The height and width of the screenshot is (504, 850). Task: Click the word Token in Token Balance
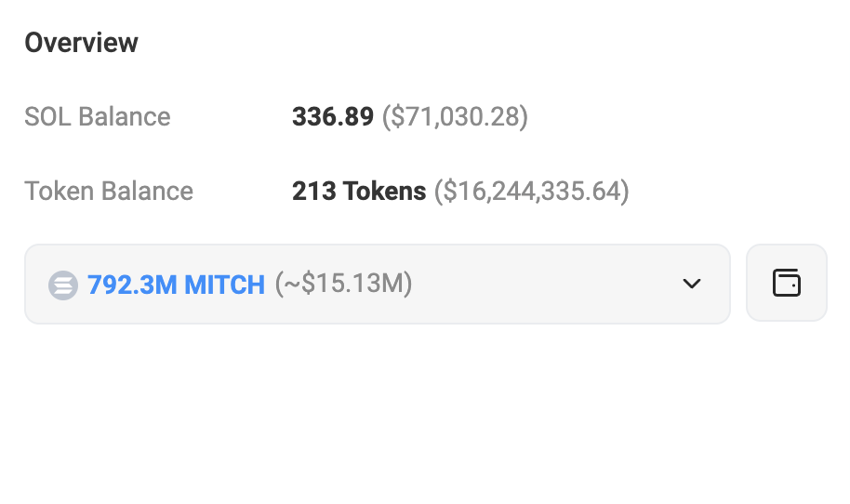pyautogui.click(x=59, y=192)
